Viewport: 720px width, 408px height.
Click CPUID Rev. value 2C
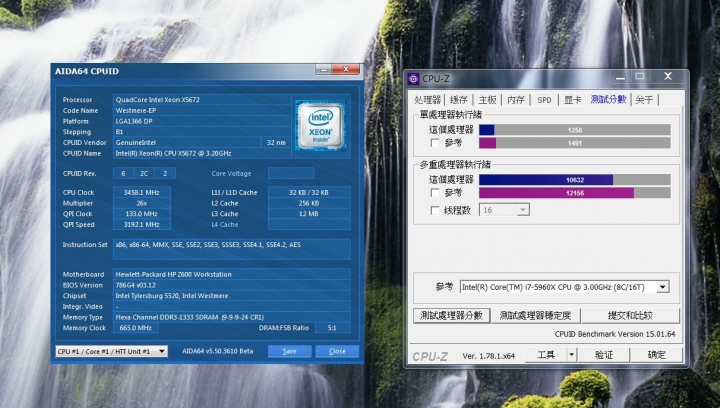click(144, 173)
